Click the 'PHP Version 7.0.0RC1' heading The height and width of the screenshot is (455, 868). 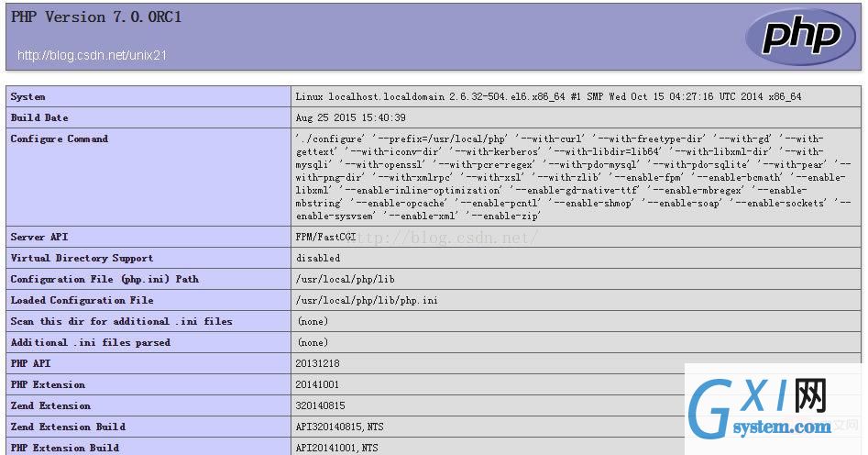click(96, 17)
